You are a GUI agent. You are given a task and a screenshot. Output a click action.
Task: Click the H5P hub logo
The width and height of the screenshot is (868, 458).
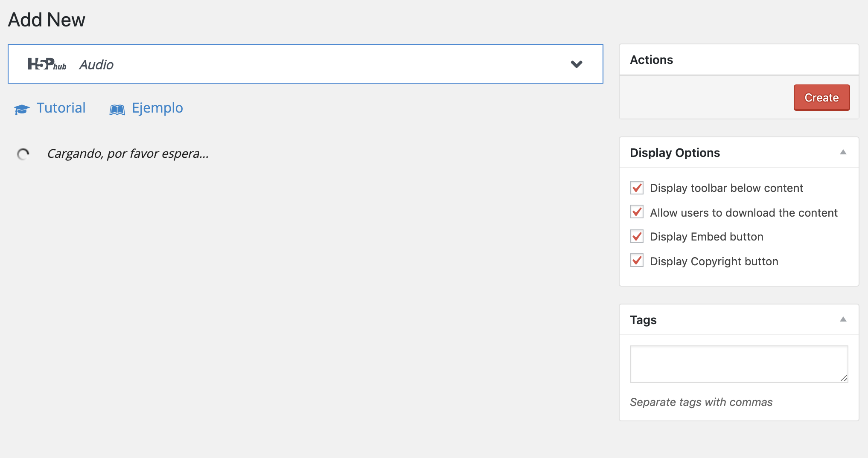[47, 64]
